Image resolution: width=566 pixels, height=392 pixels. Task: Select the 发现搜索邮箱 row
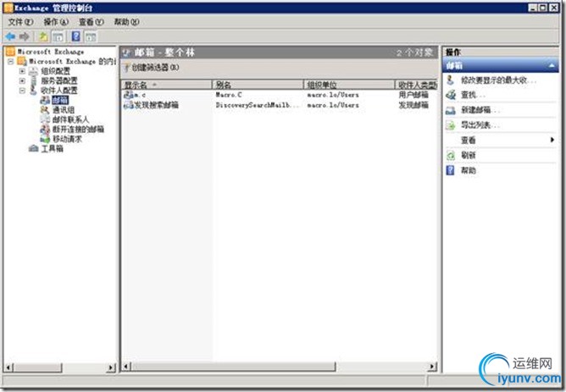click(x=280, y=105)
